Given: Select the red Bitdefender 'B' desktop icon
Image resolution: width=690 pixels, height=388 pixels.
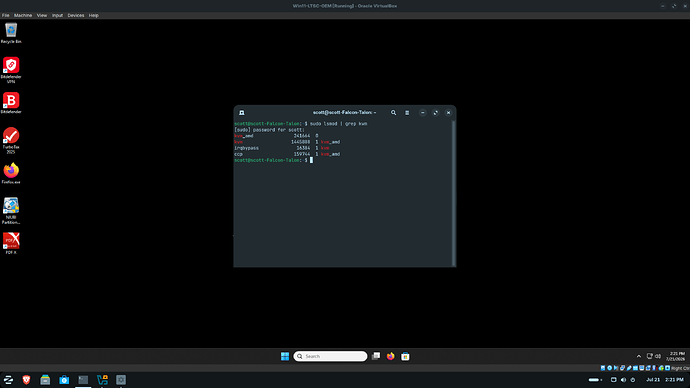Looking at the screenshot, I should 11,103.
